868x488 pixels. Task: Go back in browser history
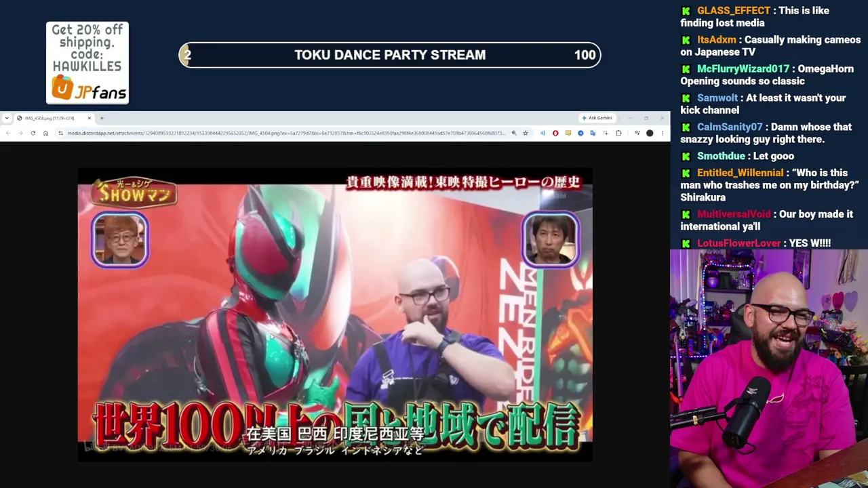7,134
